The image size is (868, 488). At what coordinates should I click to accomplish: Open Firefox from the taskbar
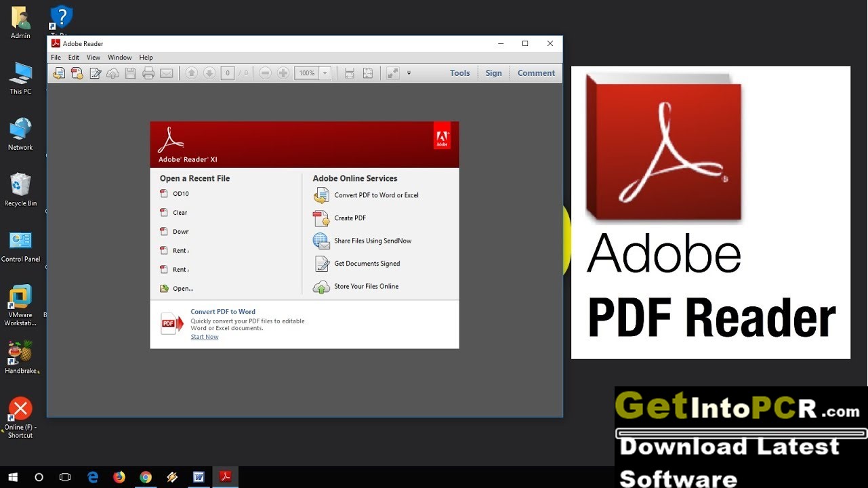click(x=119, y=477)
